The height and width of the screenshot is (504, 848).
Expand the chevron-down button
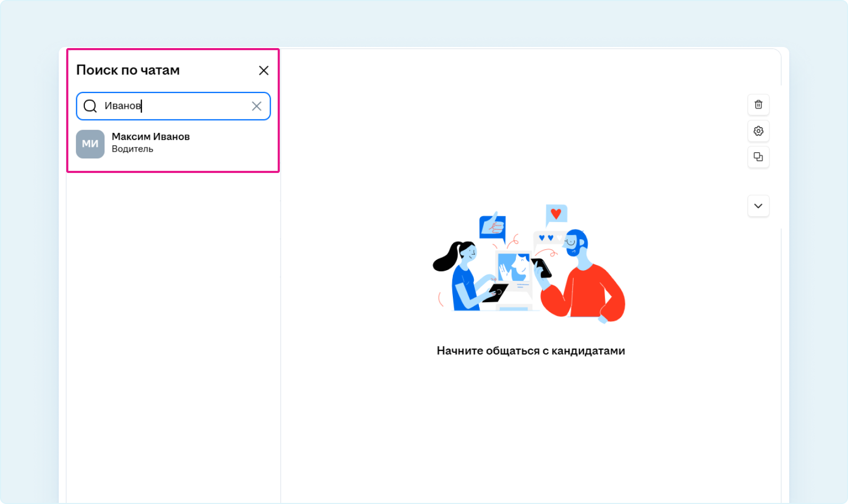(758, 206)
